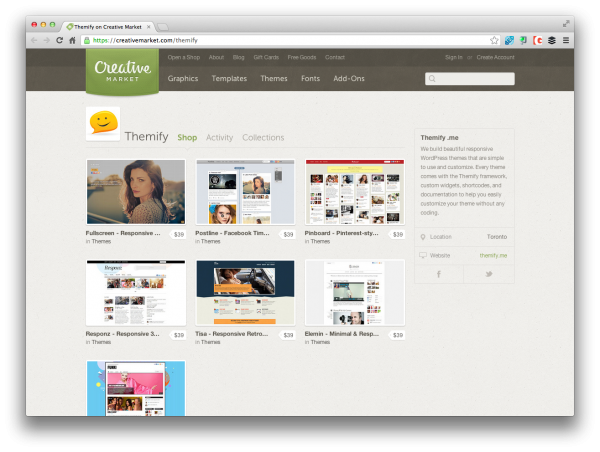Open Themify's Twitter bird icon
Viewport: 600px width, 452px height.
click(489, 274)
